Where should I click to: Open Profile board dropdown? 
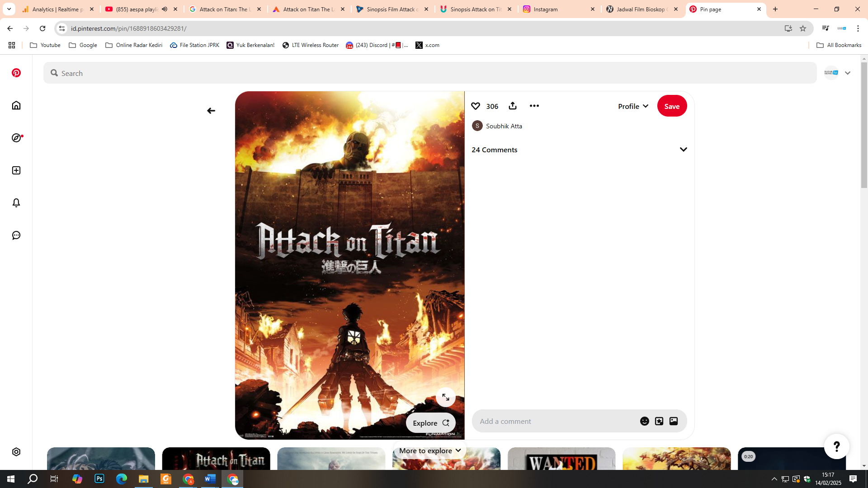[633, 106]
